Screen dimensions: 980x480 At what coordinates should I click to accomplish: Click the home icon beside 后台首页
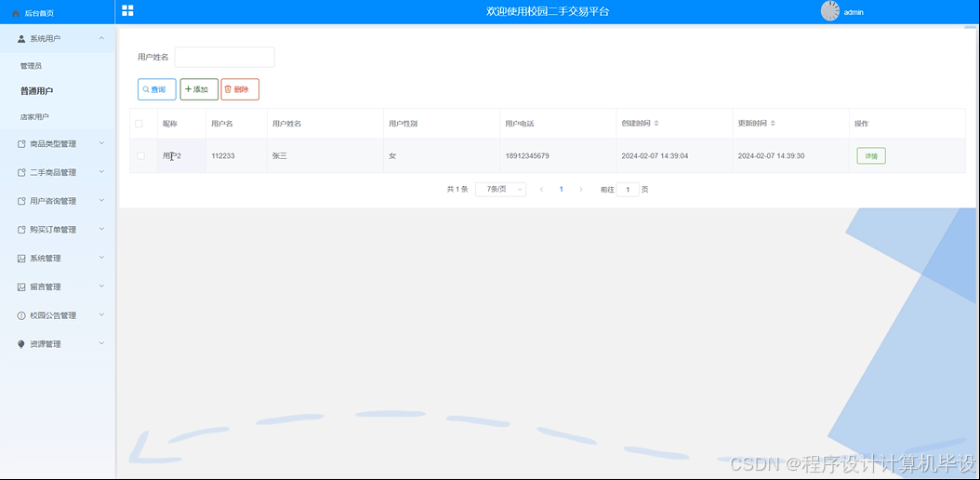coord(16,13)
